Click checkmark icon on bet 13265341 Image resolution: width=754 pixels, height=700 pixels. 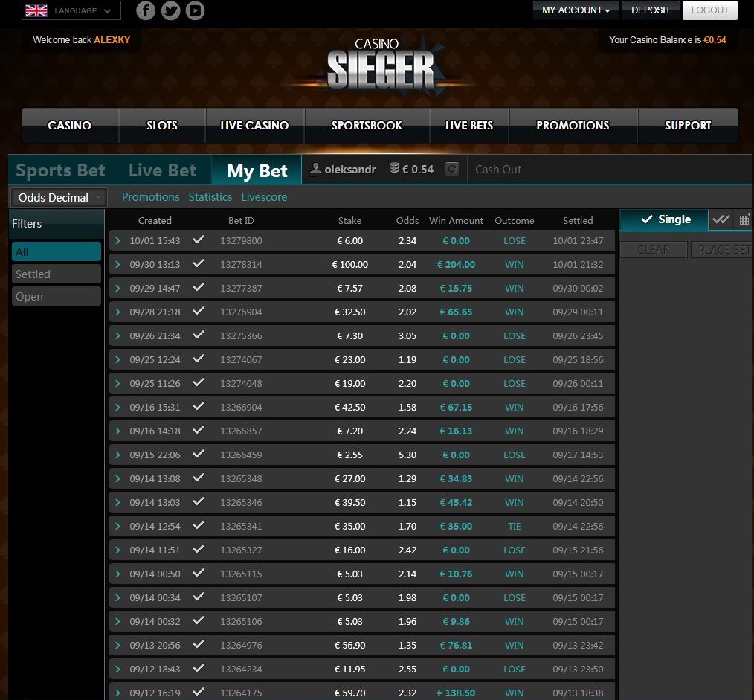tap(199, 525)
